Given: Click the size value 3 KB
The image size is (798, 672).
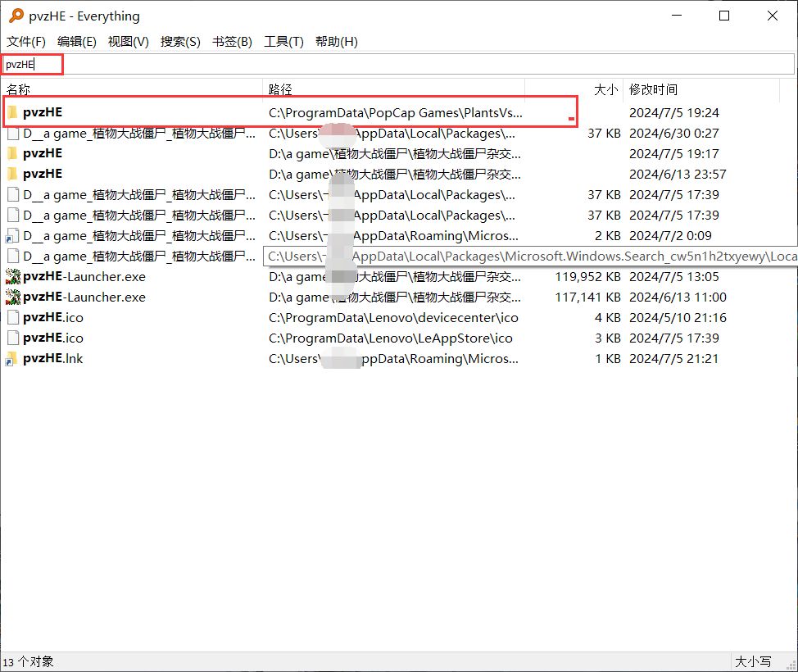Looking at the screenshot, I should point(608,338).
